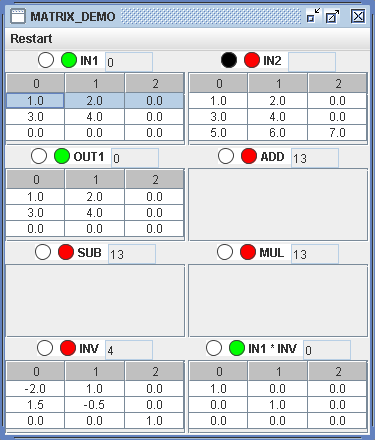Click column header 0 of the IN1 * INV table
This screenshot has width=375, height=440.
[219, 371]
